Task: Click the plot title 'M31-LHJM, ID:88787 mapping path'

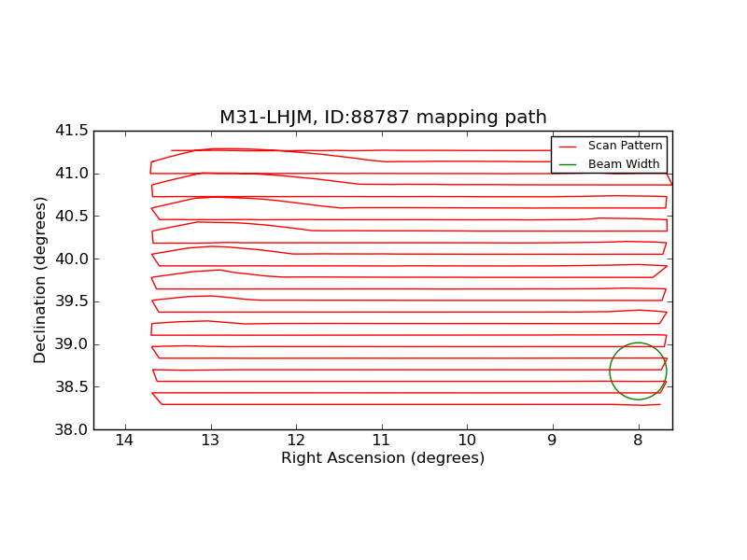Action: pyautogui.click(x=383, y=118)
